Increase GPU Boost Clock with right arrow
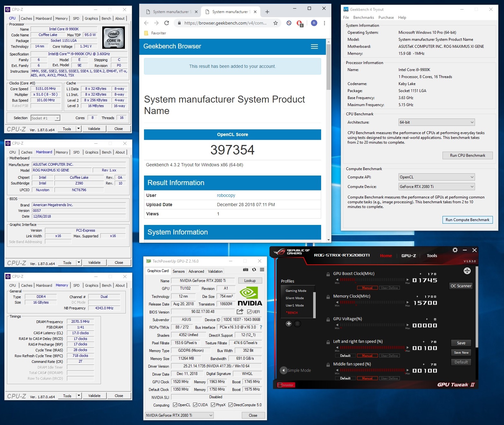504x425 pixels. (x=407, y=280)
